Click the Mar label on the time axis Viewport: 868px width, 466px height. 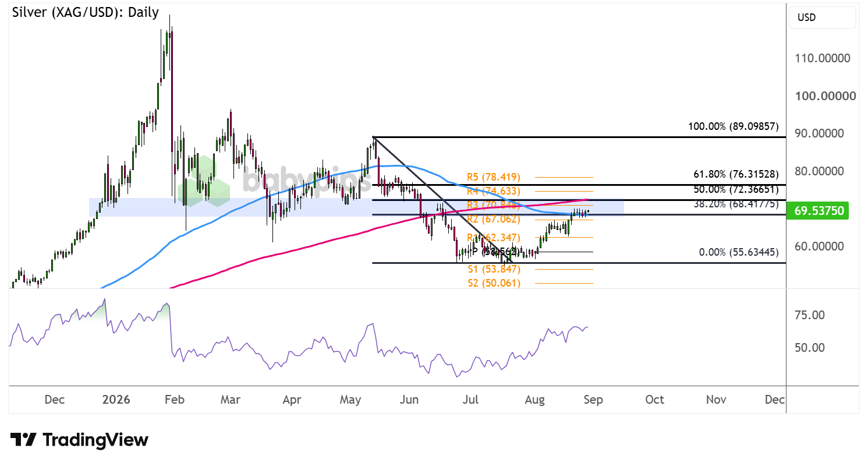231,400
